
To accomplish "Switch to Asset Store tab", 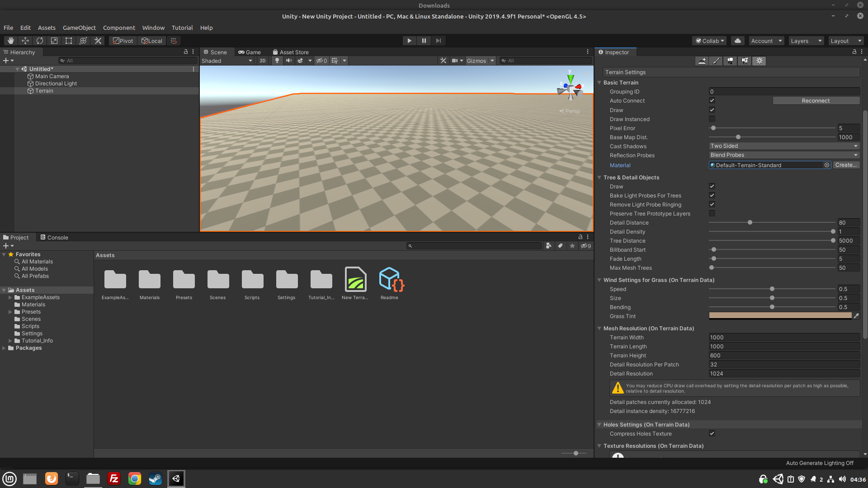I will point(291,52).
